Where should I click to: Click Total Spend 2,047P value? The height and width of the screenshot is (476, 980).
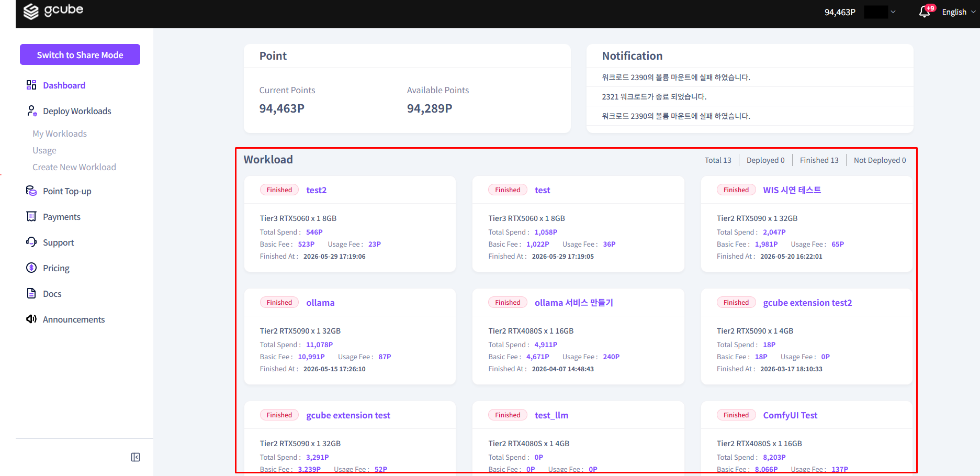(774, 232)
